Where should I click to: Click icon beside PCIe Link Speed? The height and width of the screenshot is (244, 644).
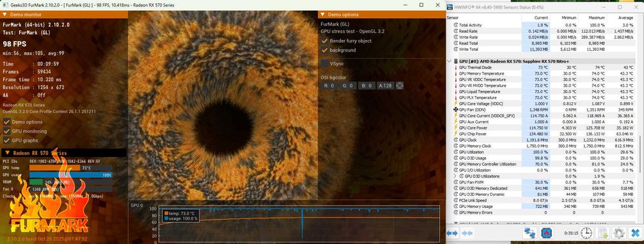click(x=455, y=200)
